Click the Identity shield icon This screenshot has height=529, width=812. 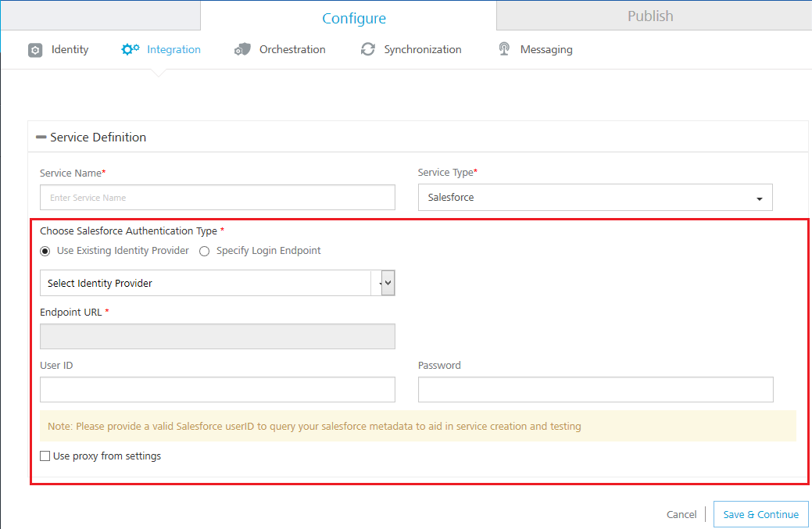[x=35, y=50]
